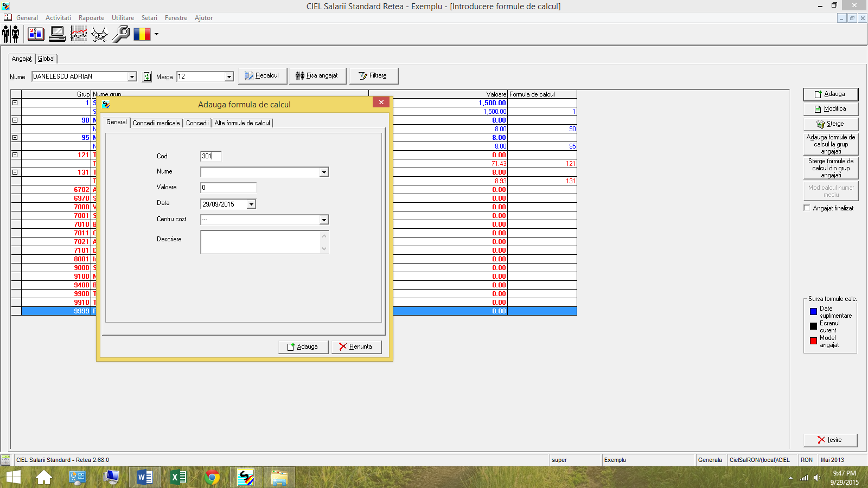Open the Rapoarte menu
This screenshot has width=868, height=488.
point(91,18)
